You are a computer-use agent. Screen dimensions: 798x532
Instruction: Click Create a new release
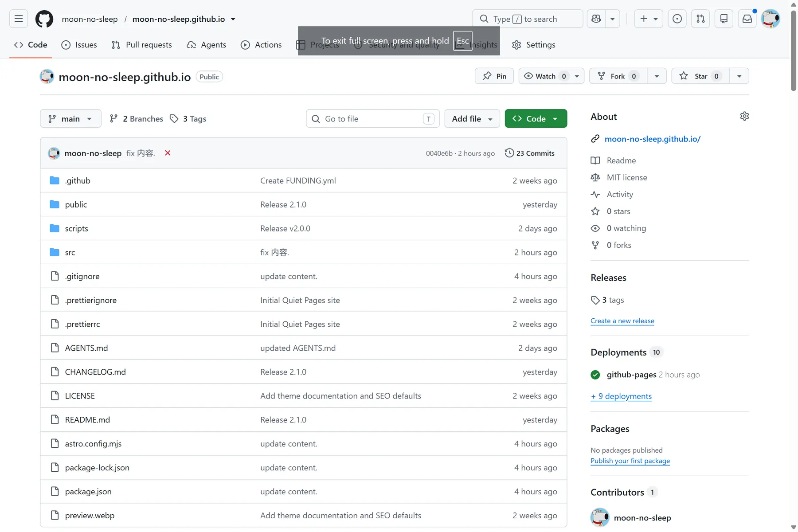(x=622, y=321)
